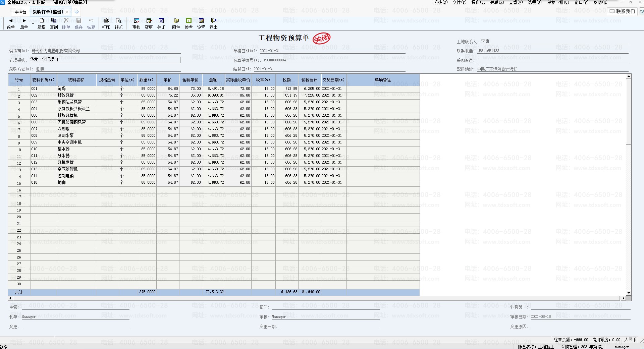Print the order with 打印

(106, 23)
